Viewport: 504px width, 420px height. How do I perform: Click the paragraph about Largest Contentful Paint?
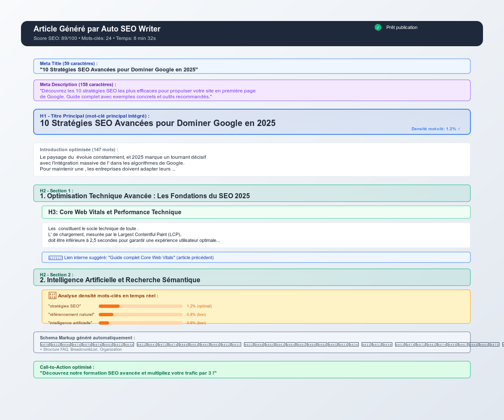point(134,234)
